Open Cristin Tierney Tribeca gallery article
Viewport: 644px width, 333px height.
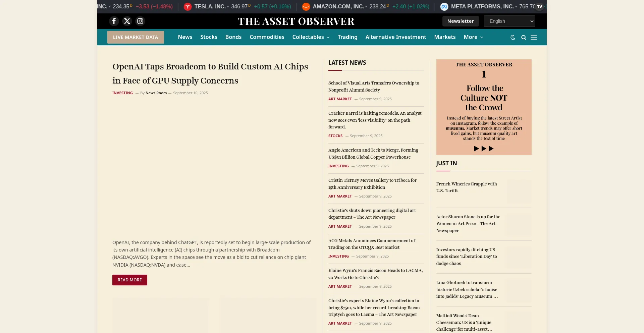click(372, 184)
